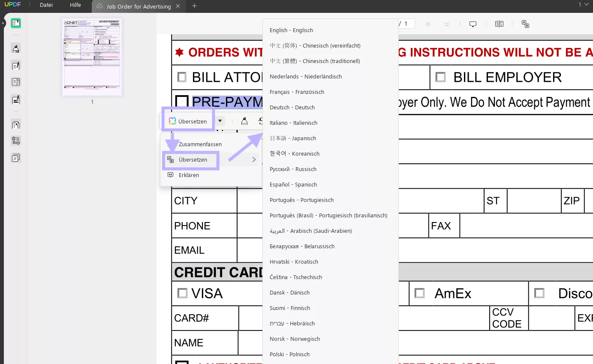Translate to Nederlands - Niederländisch
The width and height of the screenshot is (593, 364).
pyautogui.click(x=306, y=77)
